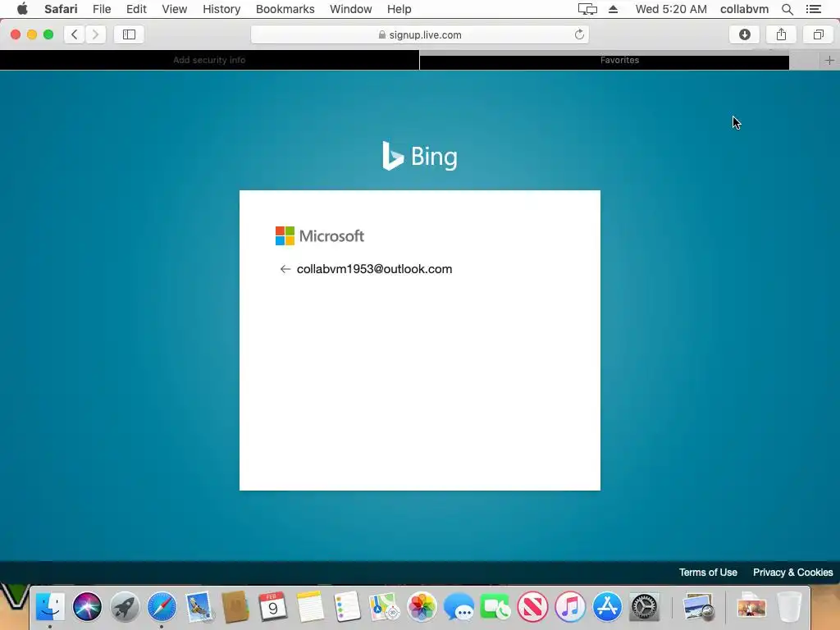Open Spotlight search magnifier

click(787, 9)
